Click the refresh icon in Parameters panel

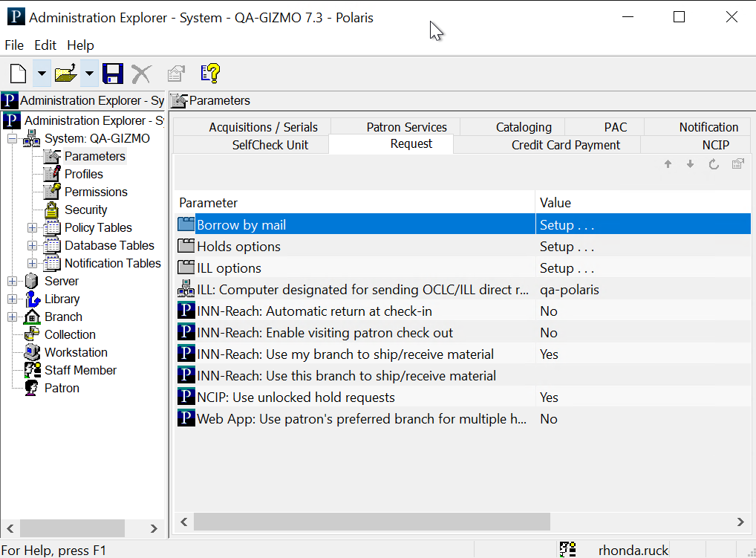(714, 164)
